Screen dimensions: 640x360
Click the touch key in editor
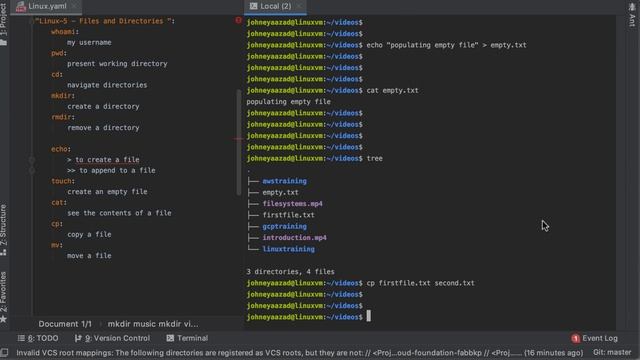point(61,181)
